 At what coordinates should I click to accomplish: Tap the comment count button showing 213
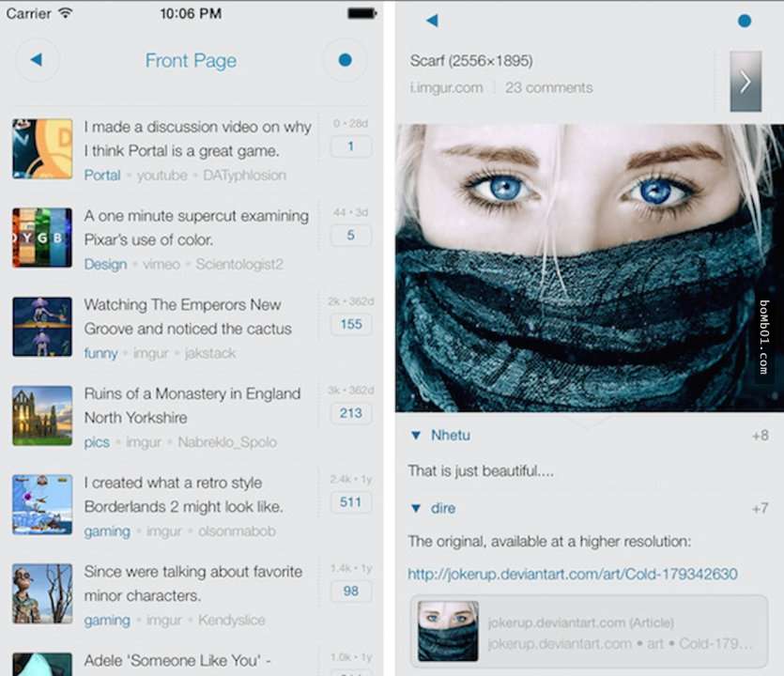[351, 413]
